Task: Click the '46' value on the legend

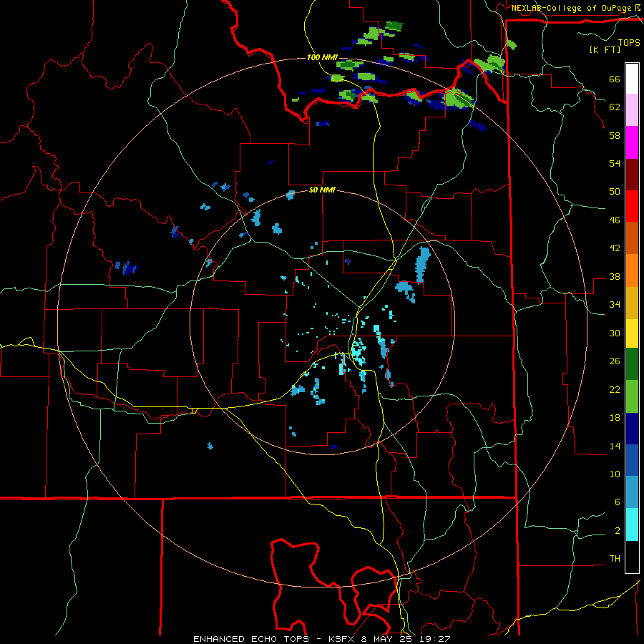Action: (x=615, y=220)
